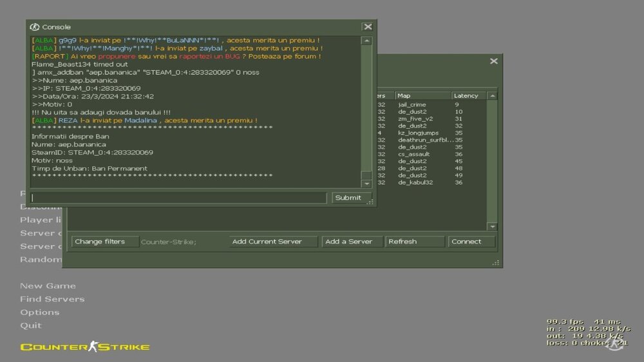Click the server list scroll-up arrow
Viewport: 644px width, 362px height.
coord(492,96)
